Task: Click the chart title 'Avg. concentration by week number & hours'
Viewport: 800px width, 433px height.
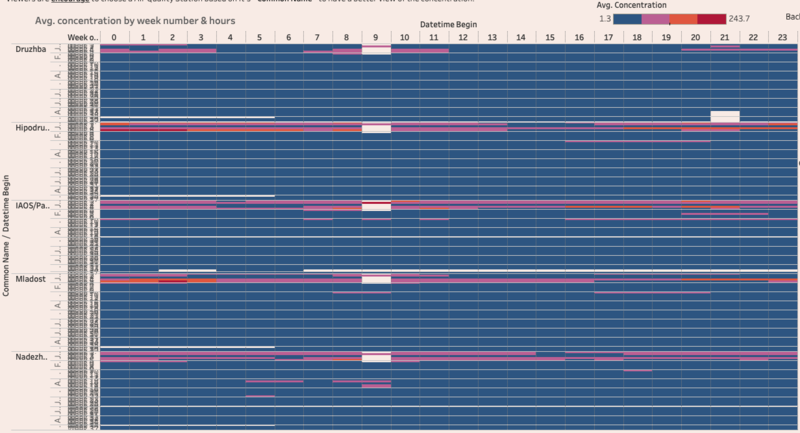Action: point(135,21)
